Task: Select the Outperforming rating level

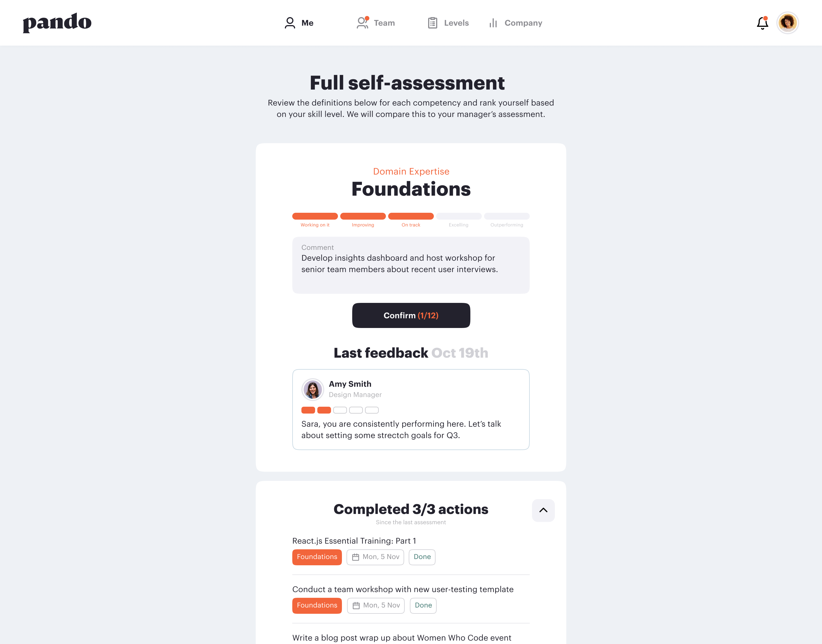Action: tap(507, 216)
